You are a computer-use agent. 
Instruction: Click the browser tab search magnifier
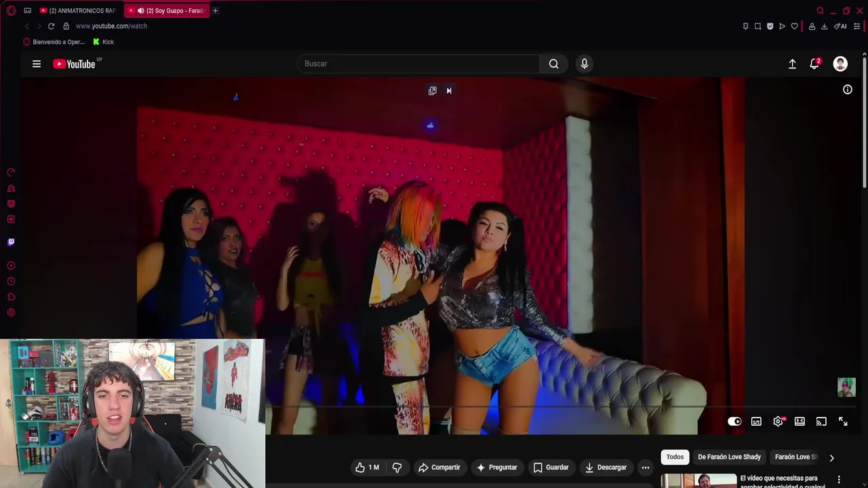(x=820, y=10)
